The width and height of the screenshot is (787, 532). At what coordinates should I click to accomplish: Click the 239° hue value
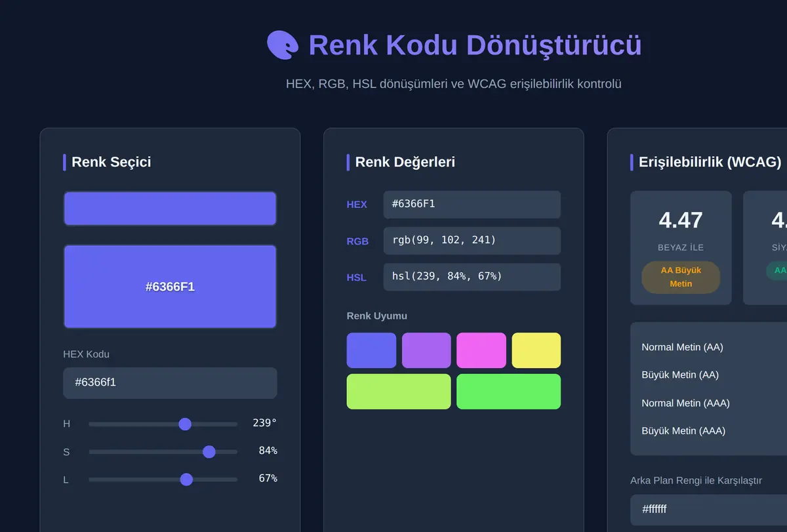(x=265, y=423)
